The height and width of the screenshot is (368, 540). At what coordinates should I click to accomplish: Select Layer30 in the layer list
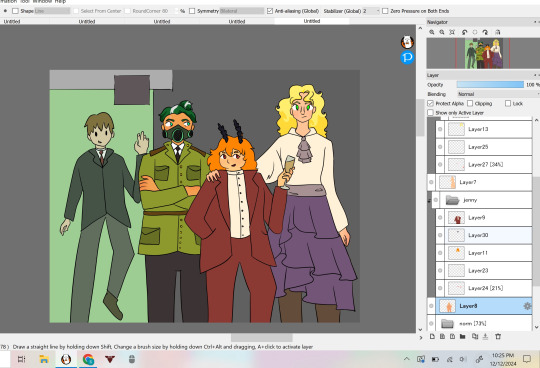[x=484, y=235]
